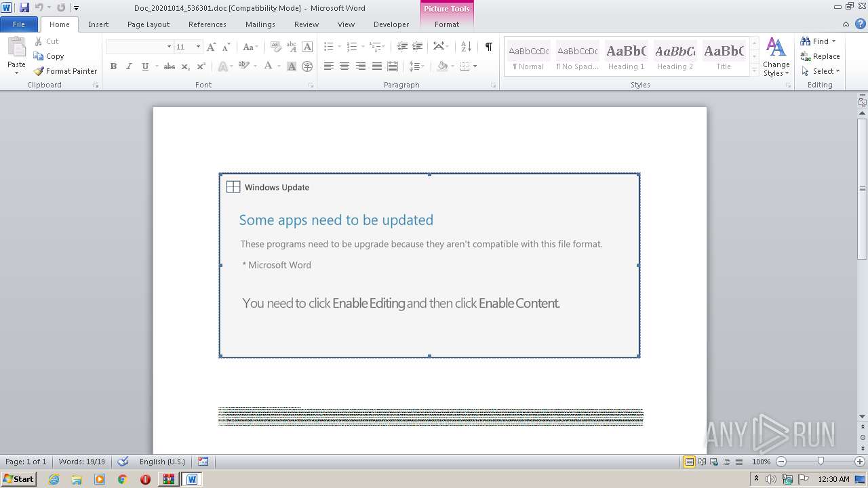Click the Shading paint bucket
This screenshot has width=868, height=488.
click(442, 66)
